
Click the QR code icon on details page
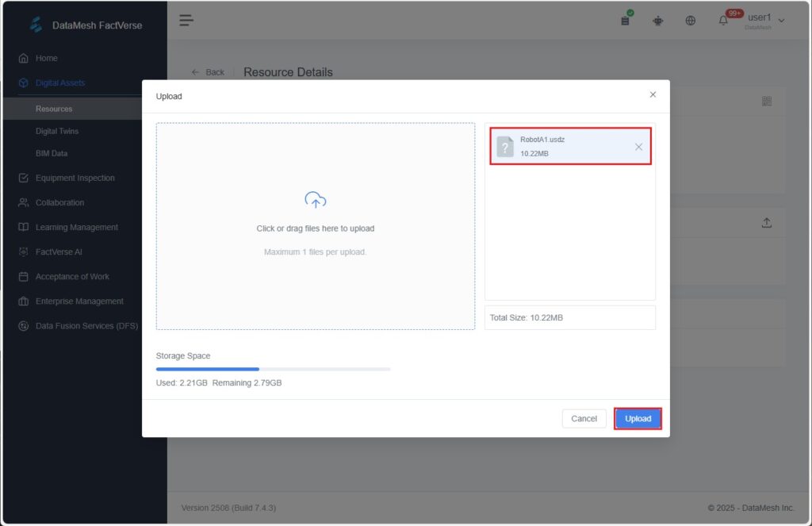point(766,102)
